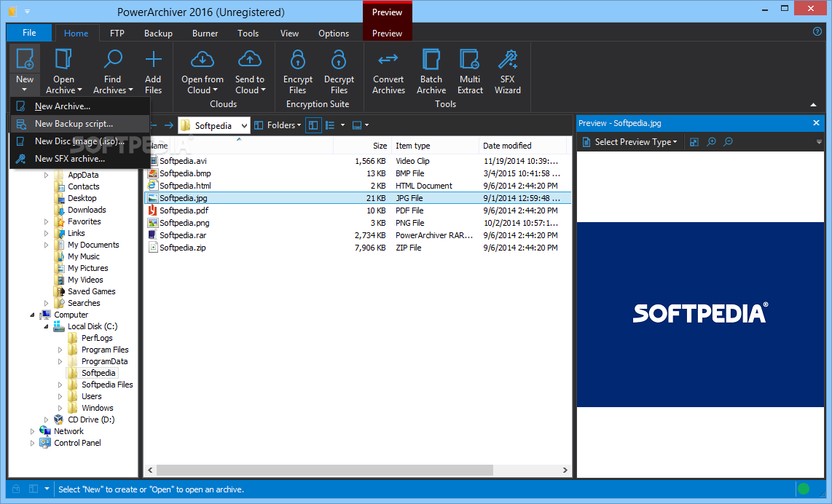This screenshot has width=832, height=504.
Task: Collapse the ribbon with the up arrow
Action: click(x=814, y=104)
